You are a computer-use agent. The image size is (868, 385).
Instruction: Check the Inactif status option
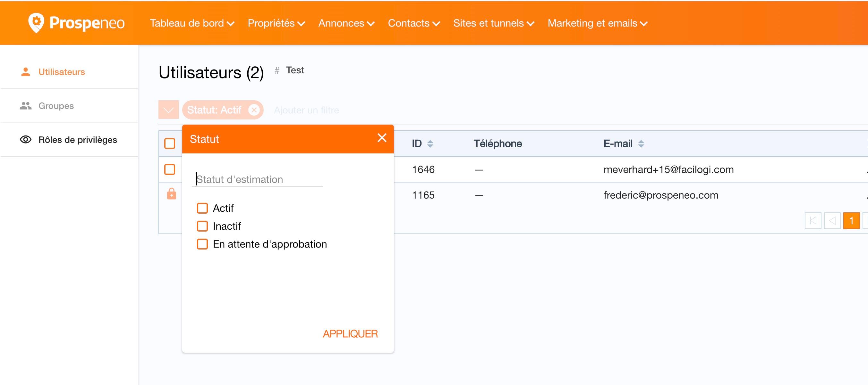pyautogui.click(x=202, y=226)
